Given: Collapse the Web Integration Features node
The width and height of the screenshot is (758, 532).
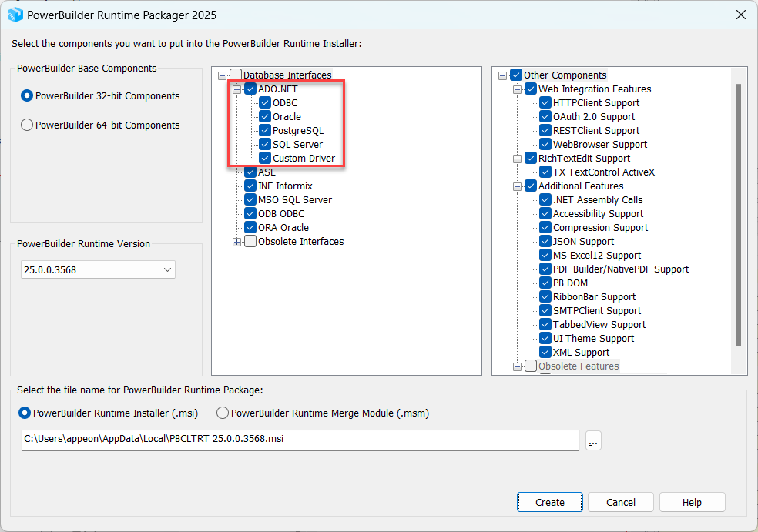Looking at the screenshot, I should click(x=518, y=89).
